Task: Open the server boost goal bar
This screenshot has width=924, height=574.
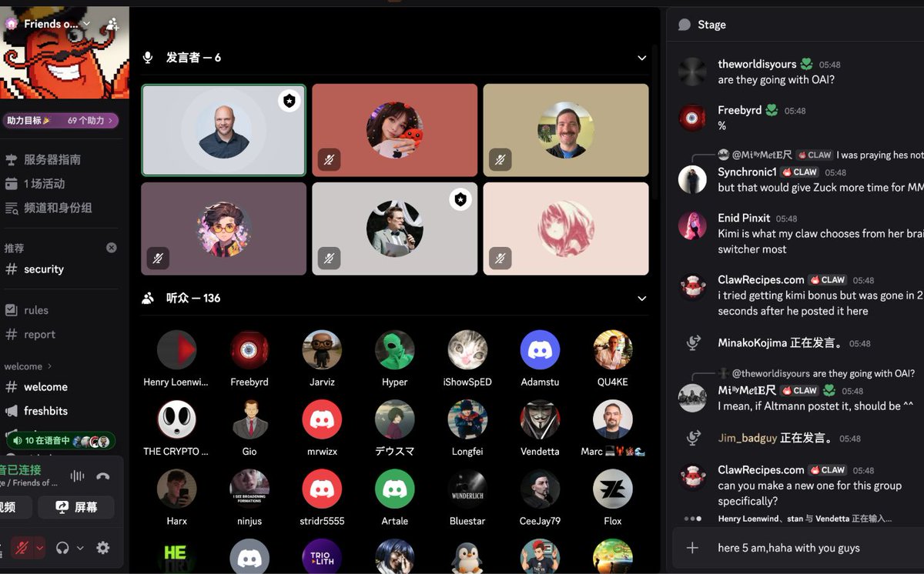Action: (61, 121)
